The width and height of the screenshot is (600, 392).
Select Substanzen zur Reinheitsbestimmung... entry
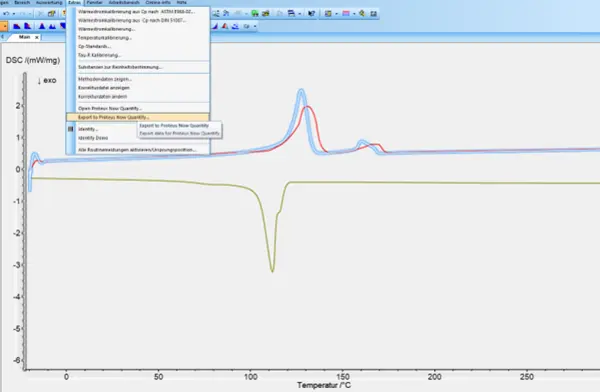pos(138,67)
